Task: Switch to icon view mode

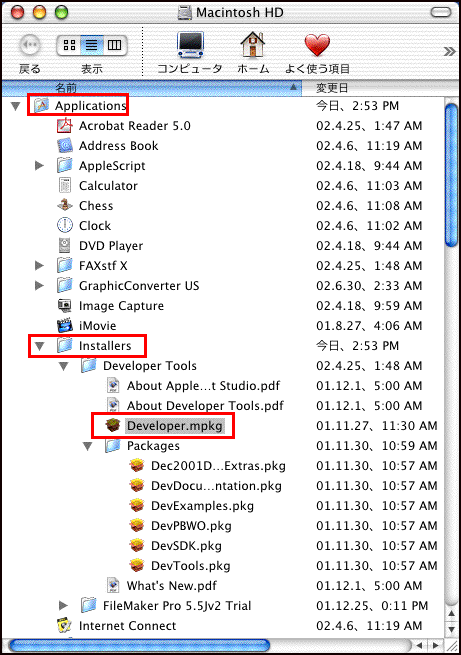Action: coord(69,45)
